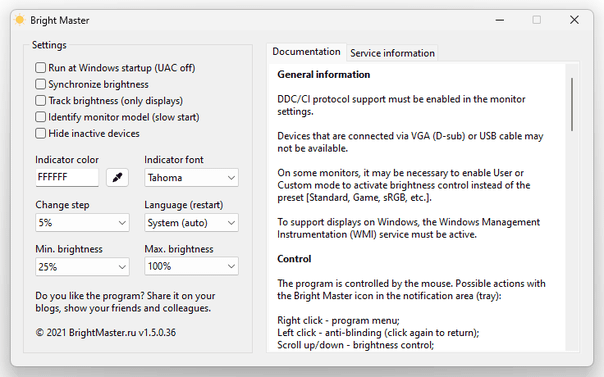Click the 'Settings' group label

pos(49,45)
